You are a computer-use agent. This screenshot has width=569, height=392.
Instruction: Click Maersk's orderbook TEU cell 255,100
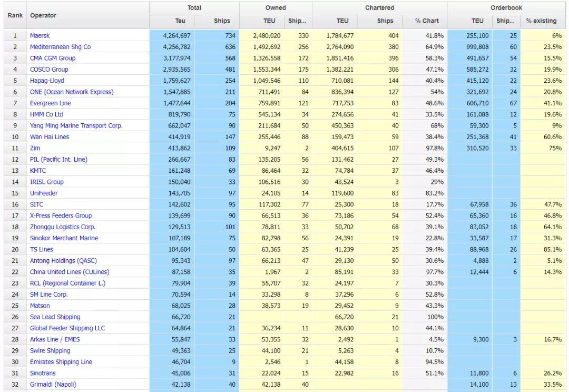click(x=477, y=36)
